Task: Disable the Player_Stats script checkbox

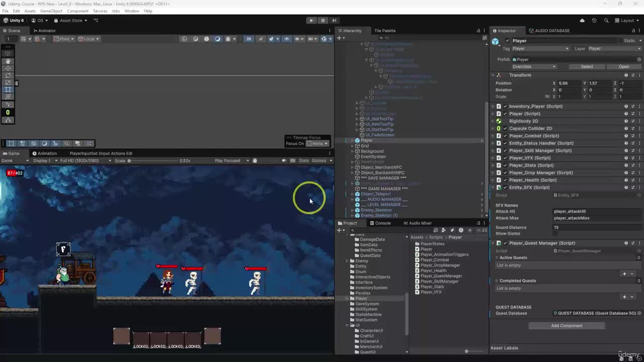Action: pyautogui.click(x=505, y=165)
